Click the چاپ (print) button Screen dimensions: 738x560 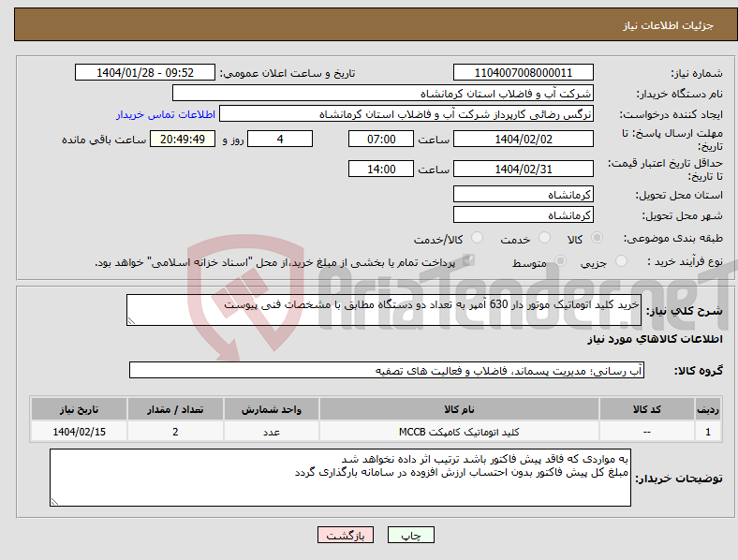tap(411, 535)
